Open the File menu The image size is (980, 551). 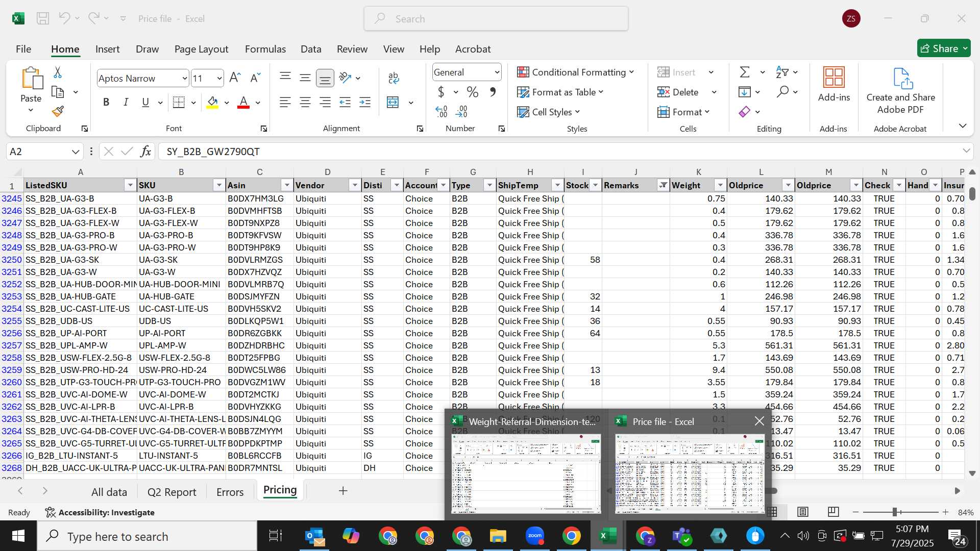click(23, 49)
